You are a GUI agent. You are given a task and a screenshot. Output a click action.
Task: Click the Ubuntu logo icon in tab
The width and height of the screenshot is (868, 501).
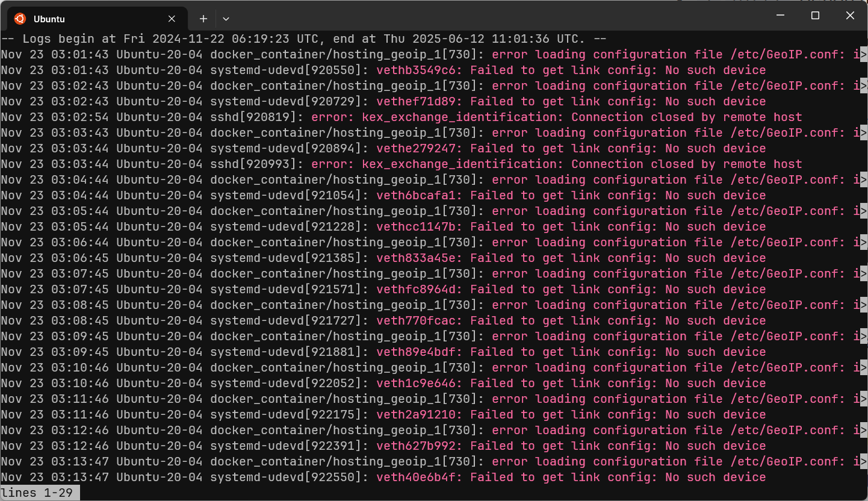tap(20, 19)
